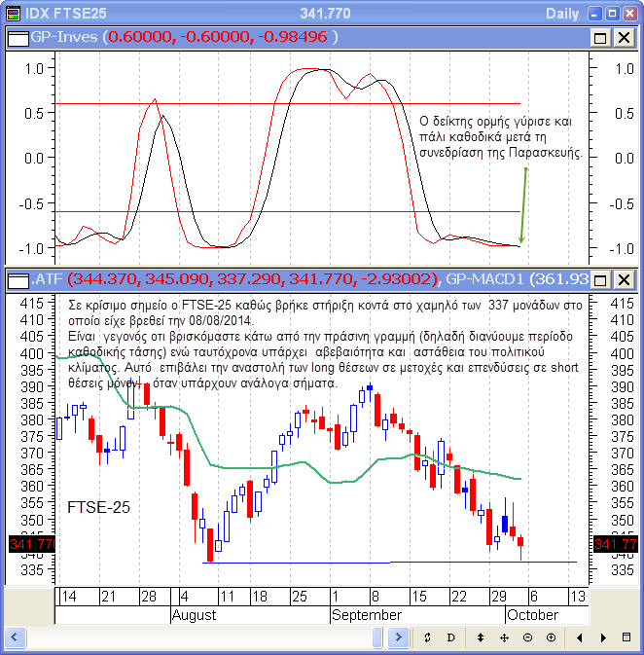Zoom in with the plus icon

[551, 637]
